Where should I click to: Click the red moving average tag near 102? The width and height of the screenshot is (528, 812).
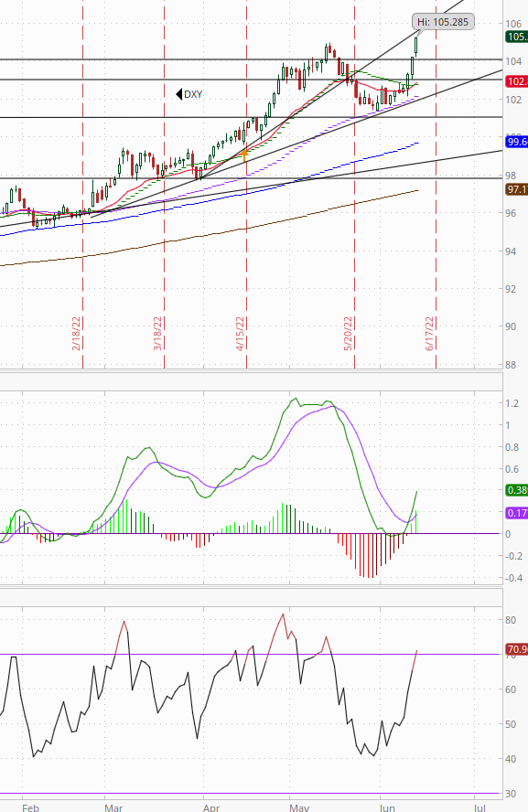pyautogui.click(x=517, y=81)
